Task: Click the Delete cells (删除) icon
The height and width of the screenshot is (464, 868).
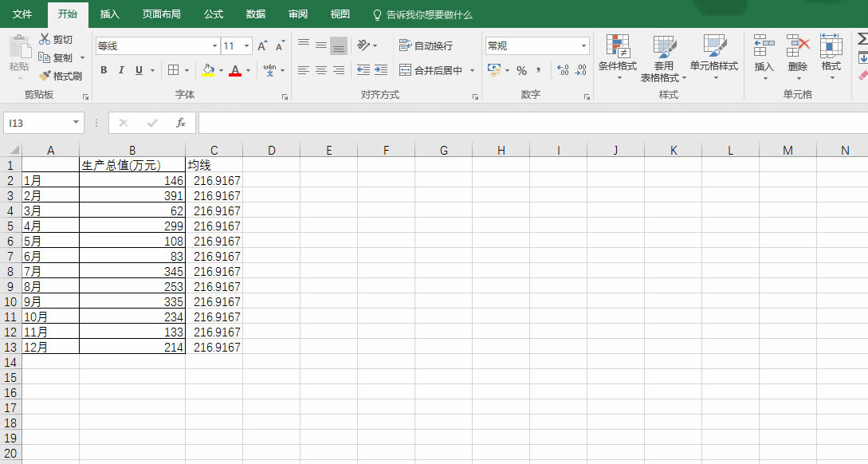Action: pos(797,46)
